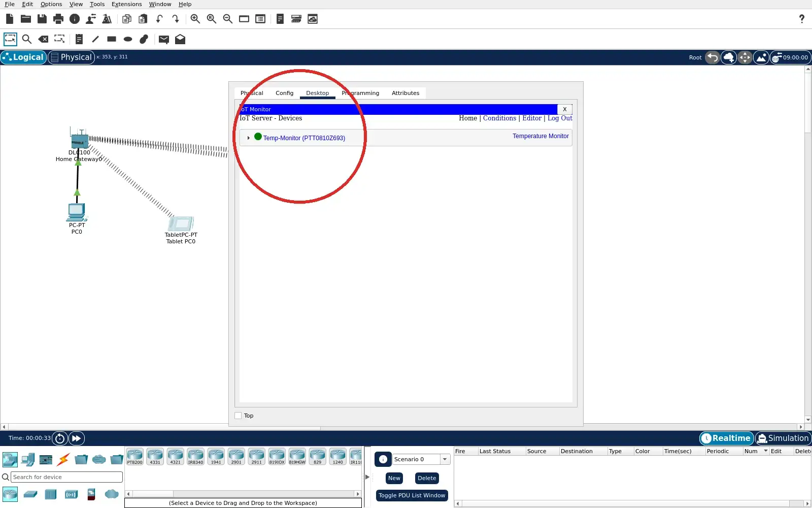Switch to Logical workspace view

click(23, 57)
